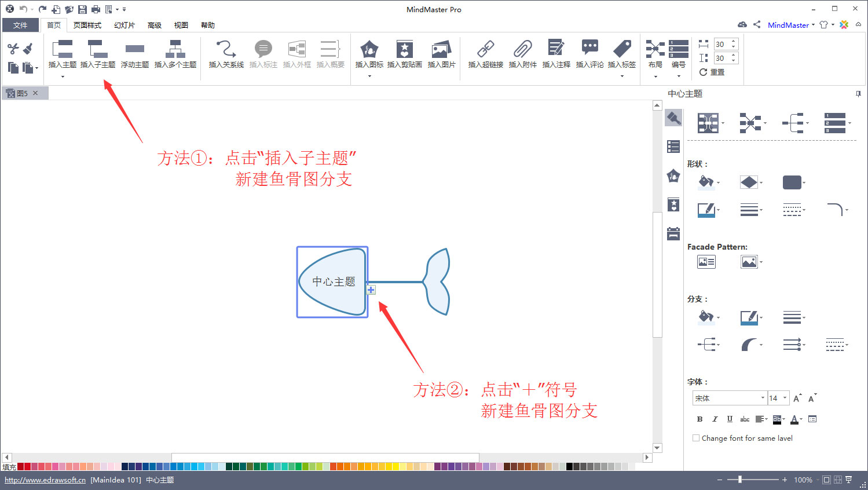Open the 宋体 font name combo box
Screen dimensions: 868x490
tap(730, 398)
